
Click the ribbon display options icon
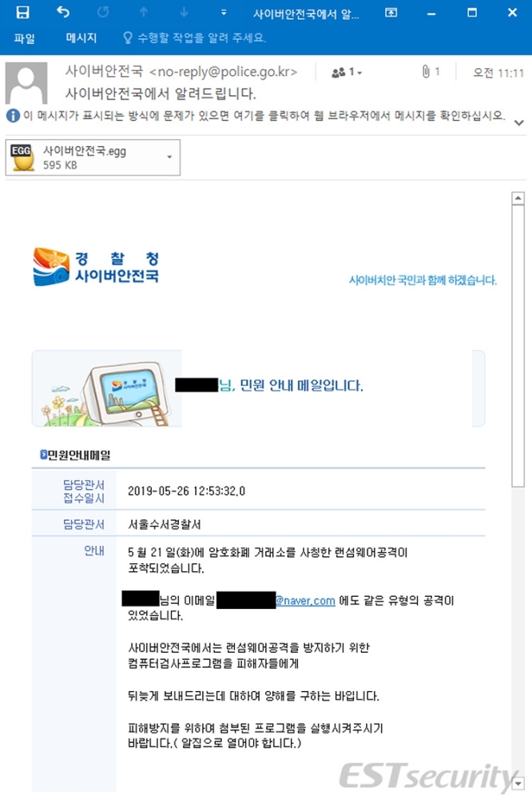pyautogui.click(x=391, y=12)
